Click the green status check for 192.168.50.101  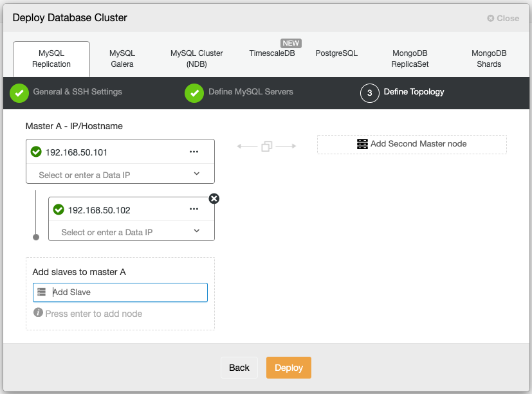click(36, 152)
